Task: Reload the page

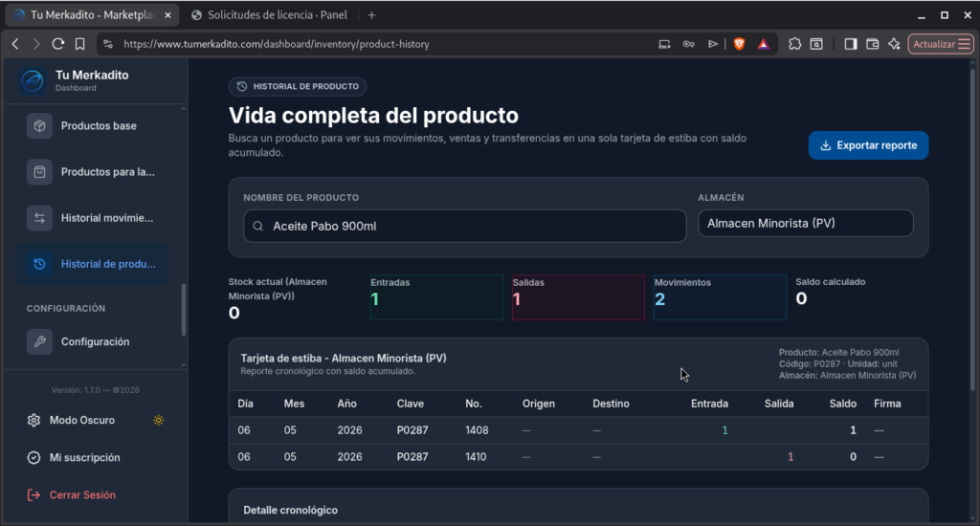Action: point(58,44)
